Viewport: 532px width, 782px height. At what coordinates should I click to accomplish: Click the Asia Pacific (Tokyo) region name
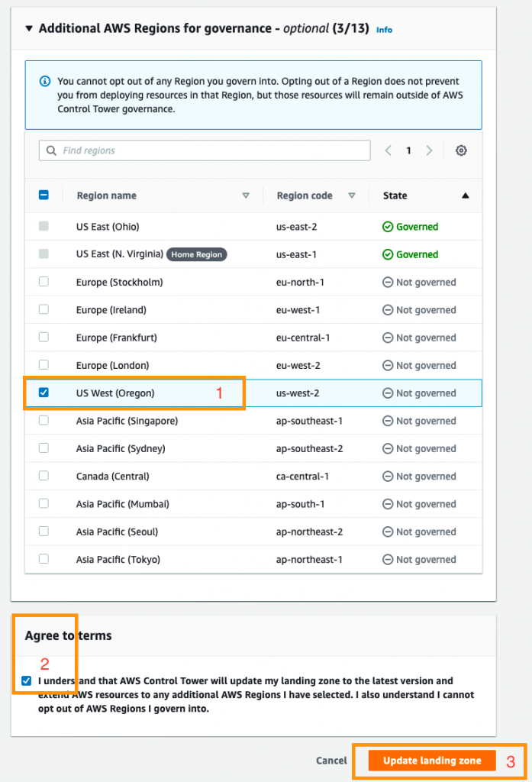tap(118, 560)
